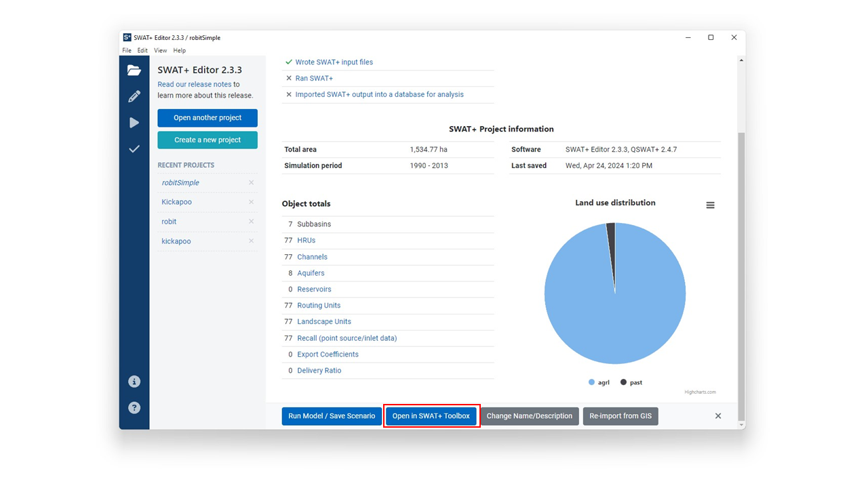
Task: Click the scrollbar up arrow
Action: point(741,60)
